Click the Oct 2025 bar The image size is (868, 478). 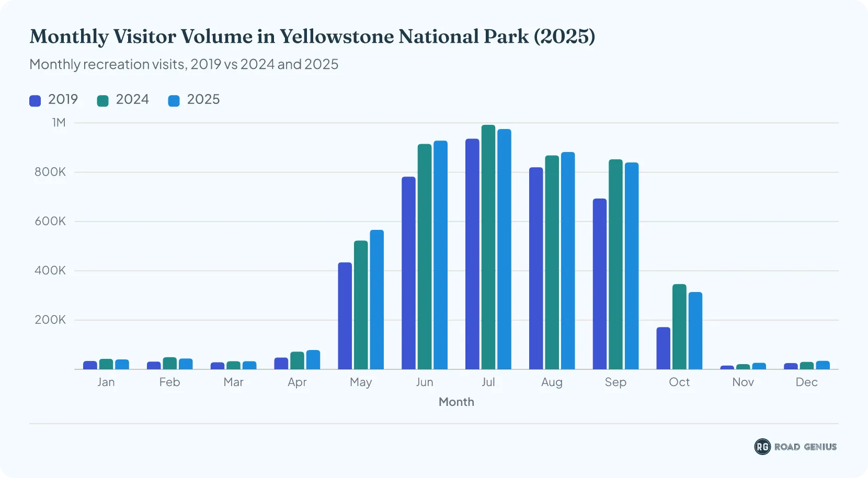[695, 331]
